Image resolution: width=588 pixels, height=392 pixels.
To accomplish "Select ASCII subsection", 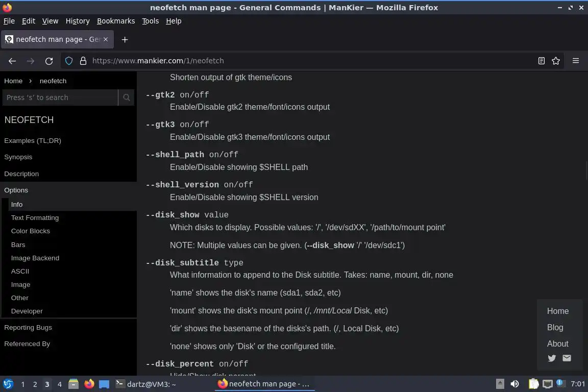I will 20,271.
